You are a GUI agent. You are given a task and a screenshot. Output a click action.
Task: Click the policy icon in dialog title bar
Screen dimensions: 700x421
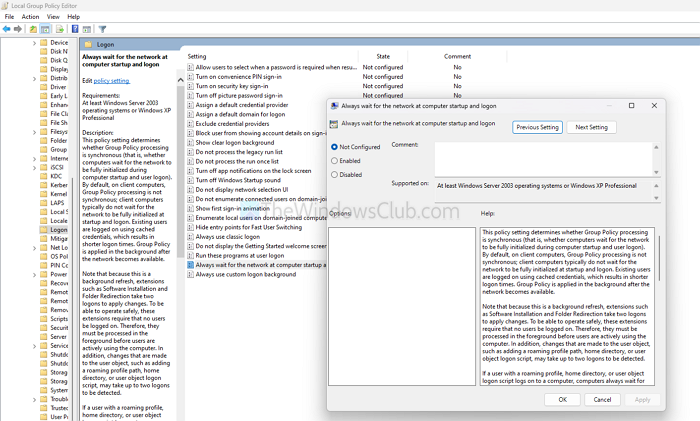pos(334,106)
